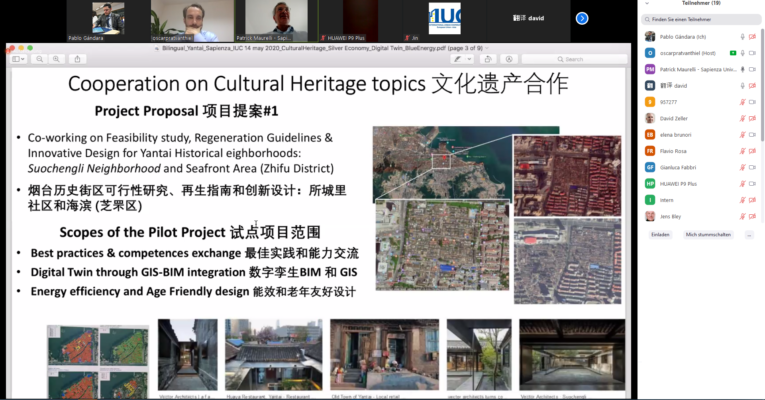Click Flavio Rosa muted microphone icon
765x400 pixels.
click(743, 151)
